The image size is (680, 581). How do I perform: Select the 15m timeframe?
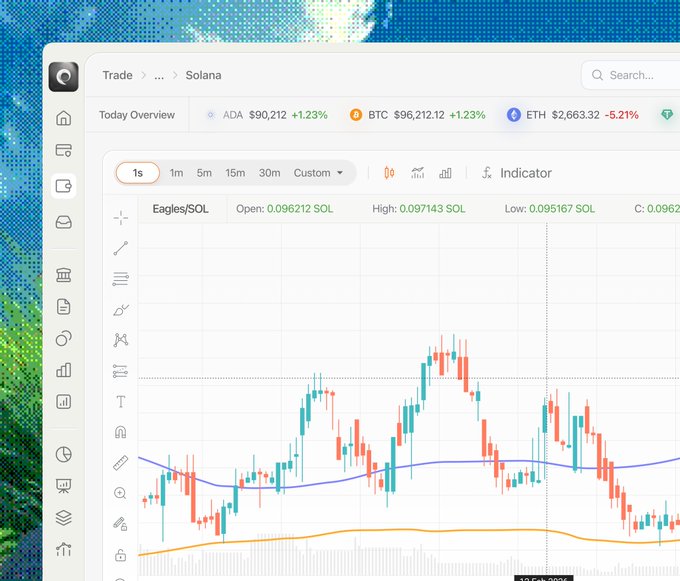pyautogui.click(x=235, y=173)
